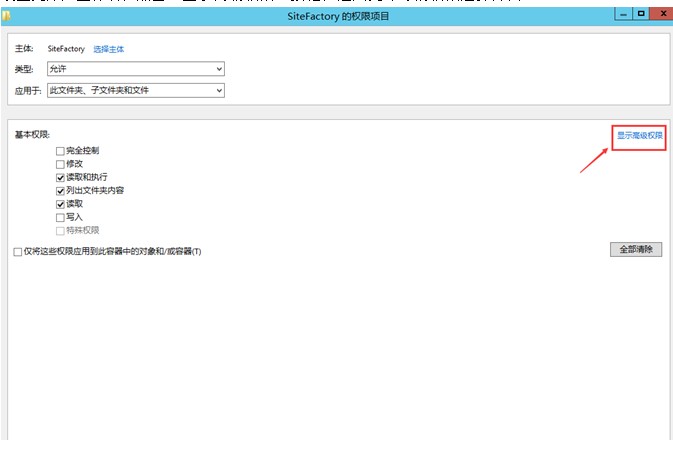Open 显示高级权限 link
Viewport: 673px width, 454px height.
(x=639, y=135)
